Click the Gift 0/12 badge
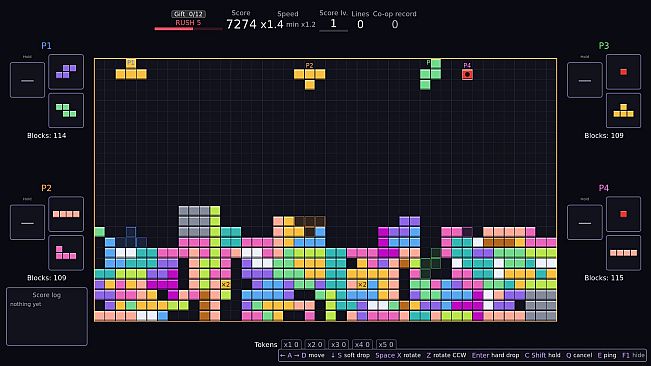Viewport: 651px width, 366px height. click(x=188, y=14)
